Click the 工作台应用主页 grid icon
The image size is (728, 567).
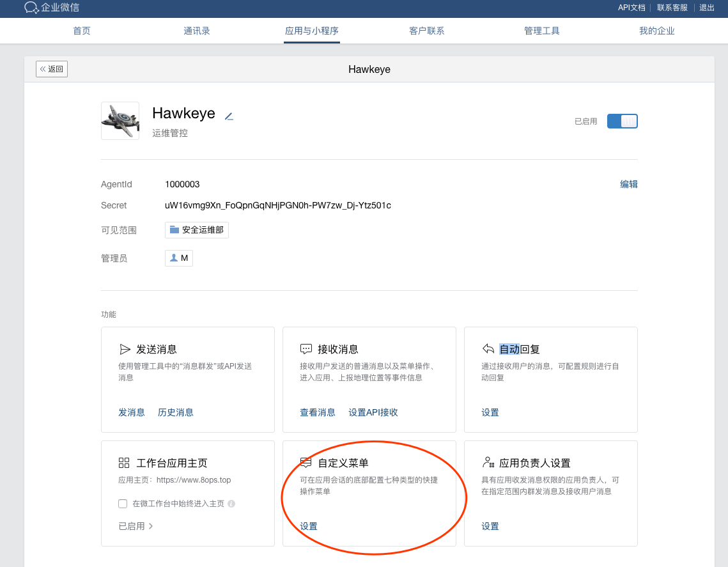click(x=124, y=463)
